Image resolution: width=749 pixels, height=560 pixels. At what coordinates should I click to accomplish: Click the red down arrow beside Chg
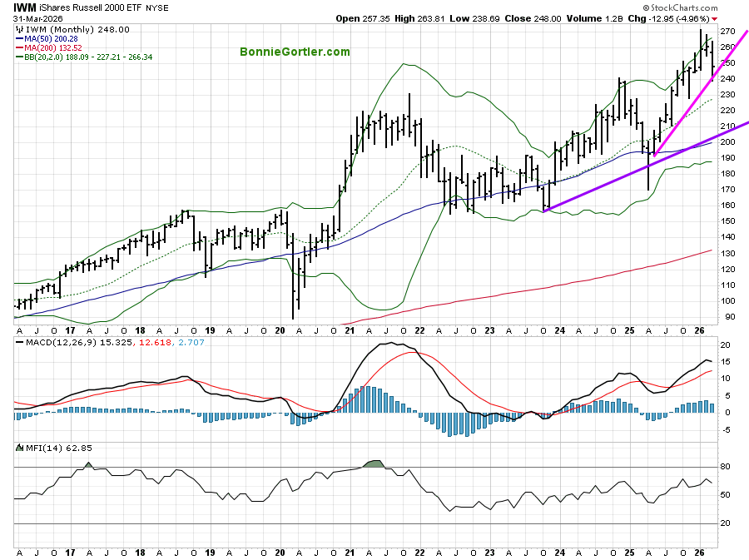[715, 18]
